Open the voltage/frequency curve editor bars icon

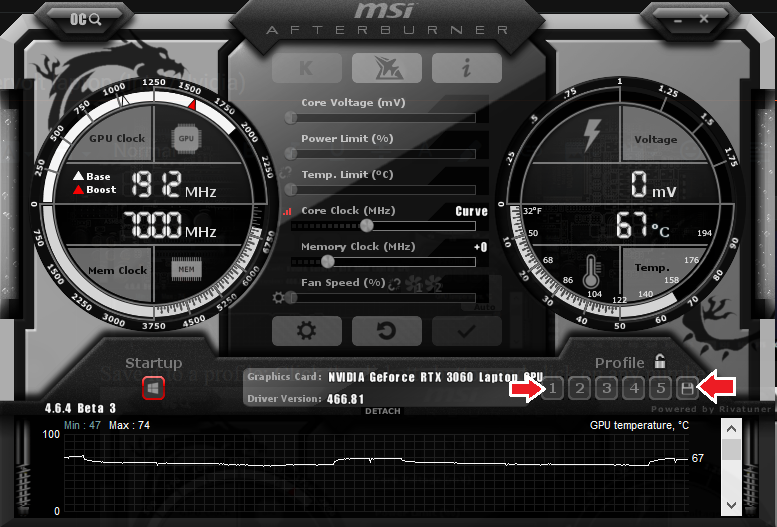click(287, 211)
